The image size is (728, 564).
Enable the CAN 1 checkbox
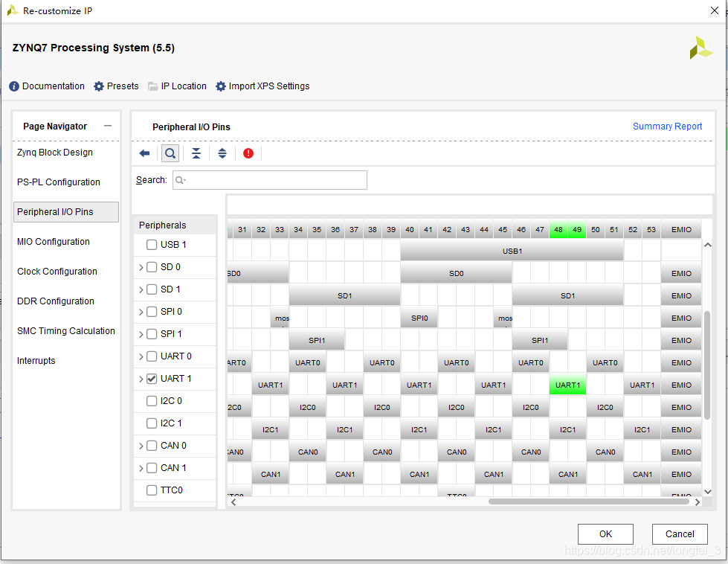click(x=152, y=468)
